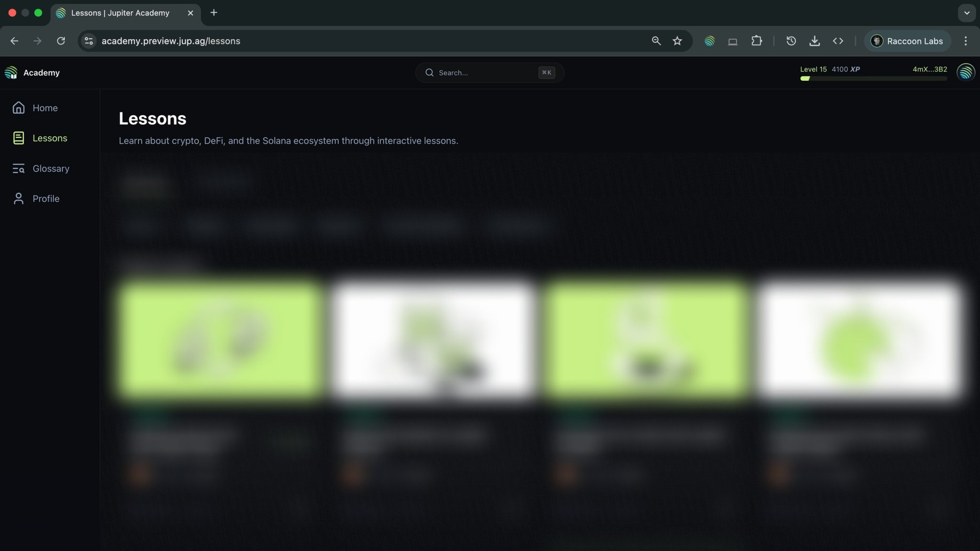Click the Home icon in sidebar
The height and width of the screenshot is (551, 980).
click(18, 108)
